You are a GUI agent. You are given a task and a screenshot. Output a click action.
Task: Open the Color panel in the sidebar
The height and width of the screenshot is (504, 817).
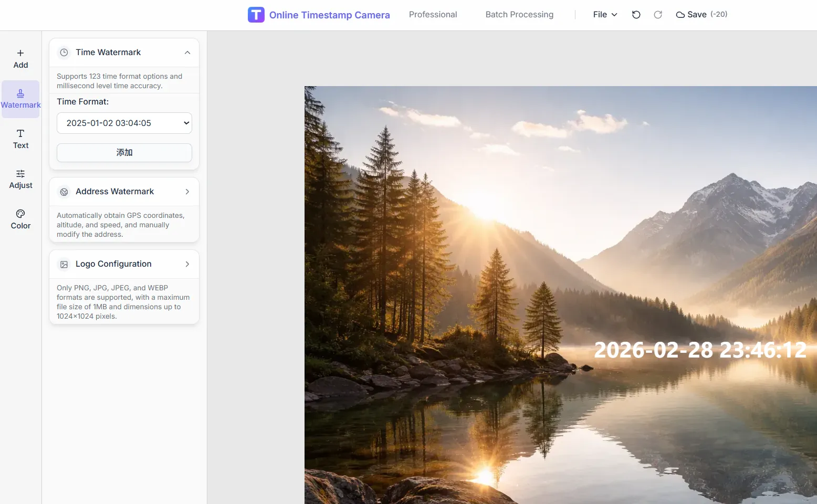pyautogui.click(x=20, y=219)
